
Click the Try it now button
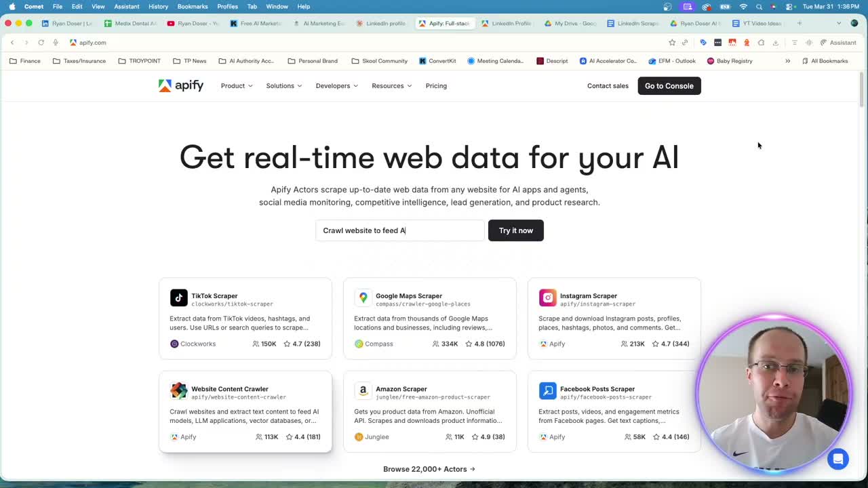(x=516, y=230)
